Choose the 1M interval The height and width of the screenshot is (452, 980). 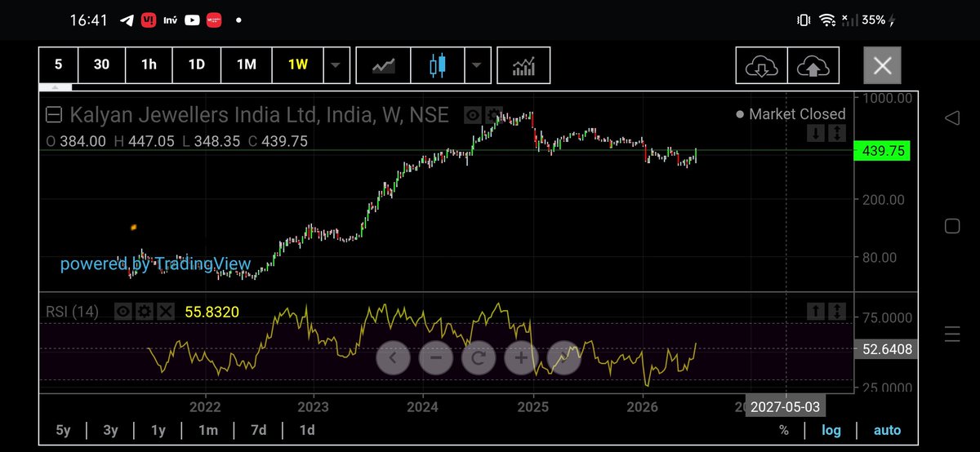click(247, 65)
